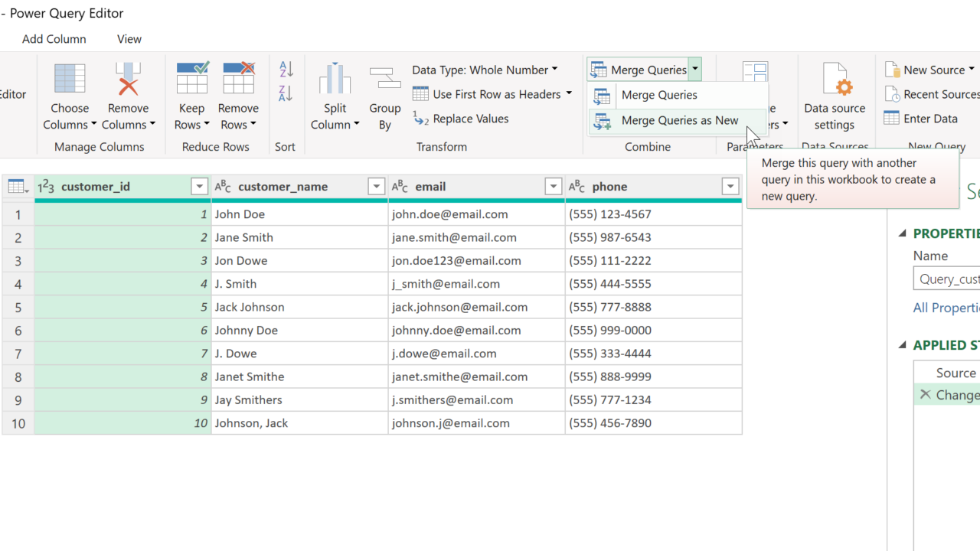This screenshot has width=980, height=551.
Task: Click the query Name input field
Action: pos(947,279)
